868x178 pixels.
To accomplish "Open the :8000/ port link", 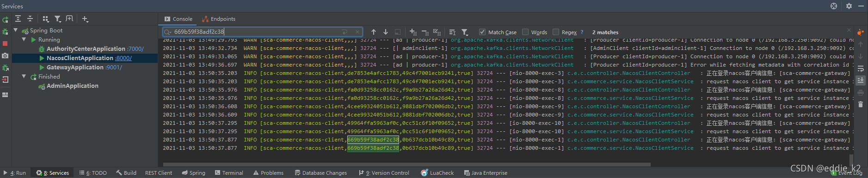I will (x=123, y=58).
